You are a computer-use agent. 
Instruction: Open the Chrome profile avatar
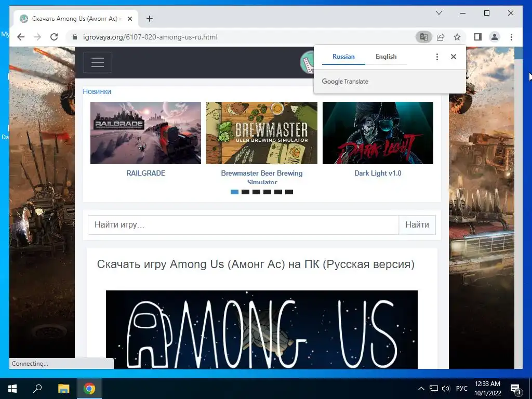[495, 37]
